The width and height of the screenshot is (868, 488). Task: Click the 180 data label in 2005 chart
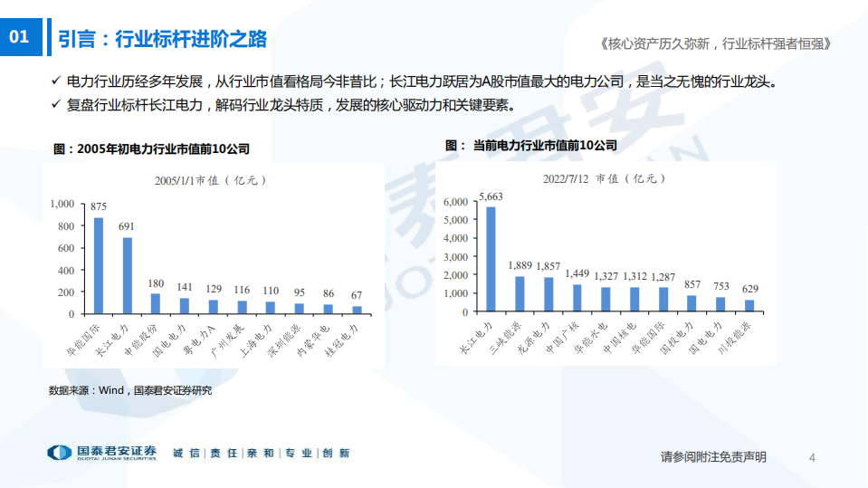coord(156,283)
